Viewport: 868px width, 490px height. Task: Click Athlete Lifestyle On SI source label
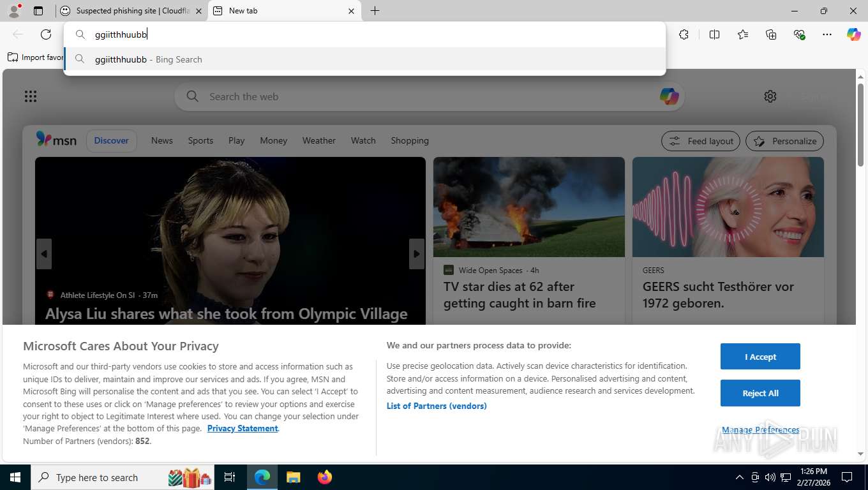(x=97, y=295)
